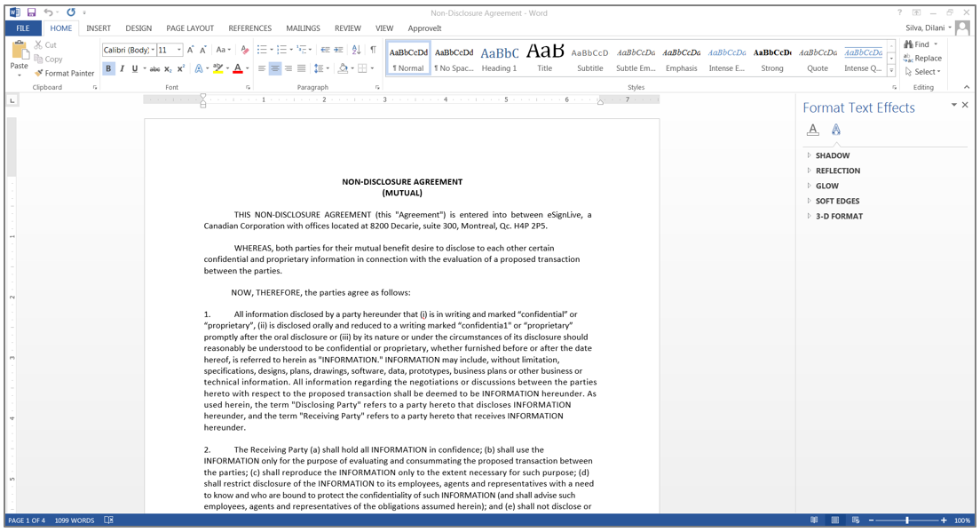Open the FILE tab

pos(23,28)
